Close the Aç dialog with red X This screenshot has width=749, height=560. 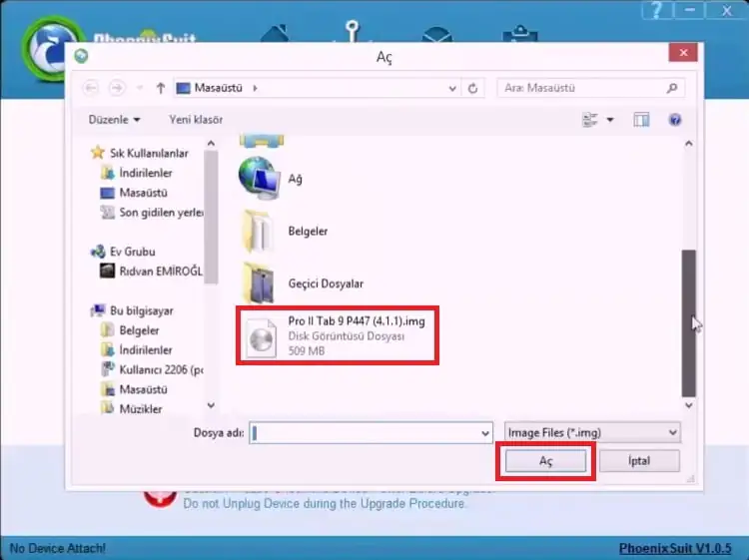683,53
